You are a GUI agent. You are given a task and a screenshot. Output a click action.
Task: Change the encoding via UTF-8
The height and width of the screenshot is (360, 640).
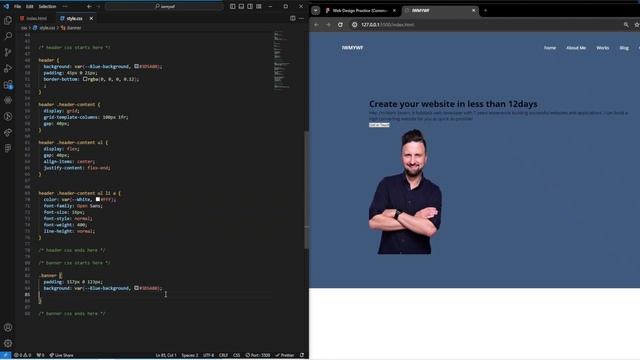(209, 355)
